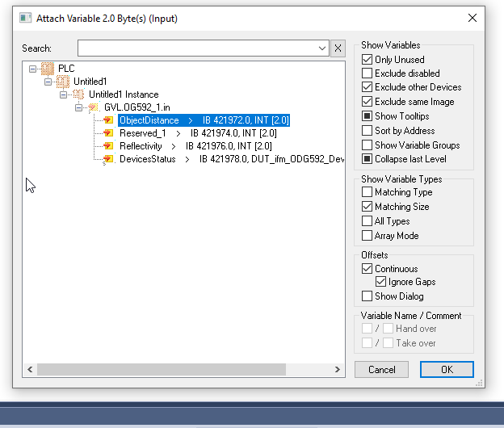This screenshot has height=428, width=504.
Task: Click the GVL.OG592_1.in group icon
Action: point(94,107)
